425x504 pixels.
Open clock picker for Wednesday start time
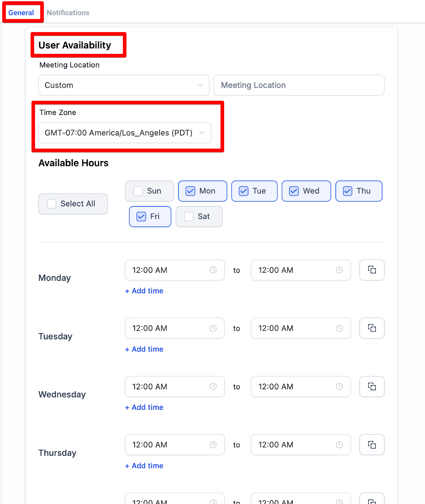213,387
